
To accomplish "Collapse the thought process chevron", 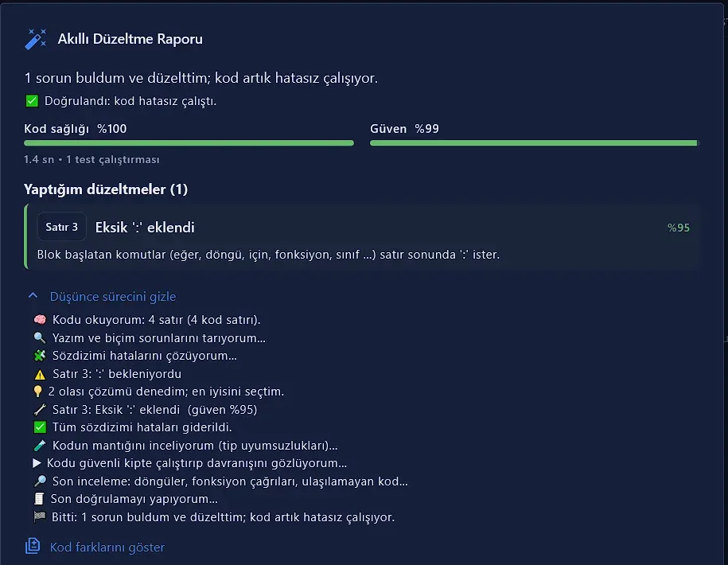I will pyautogui.click(x=33, y=296).
